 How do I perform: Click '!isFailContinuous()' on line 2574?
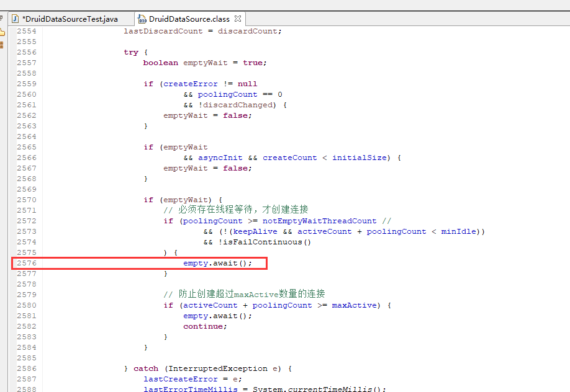(265, 242)
